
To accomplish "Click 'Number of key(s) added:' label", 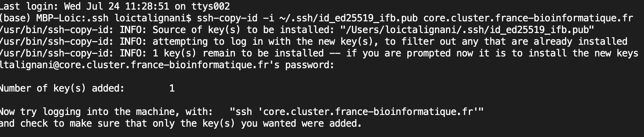I will pos(62,88).
